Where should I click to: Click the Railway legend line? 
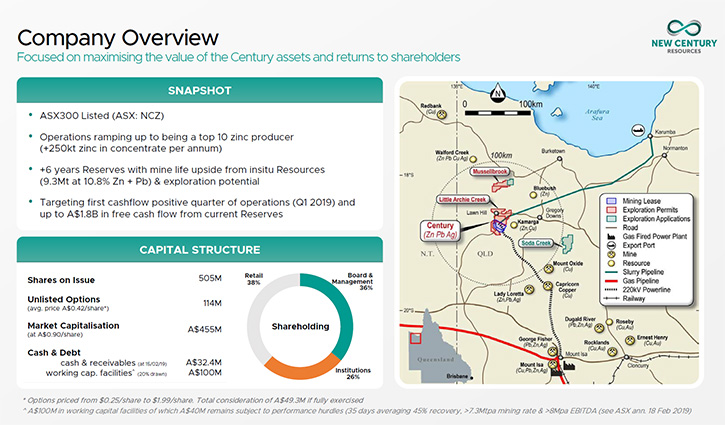[x=611, y=299]
